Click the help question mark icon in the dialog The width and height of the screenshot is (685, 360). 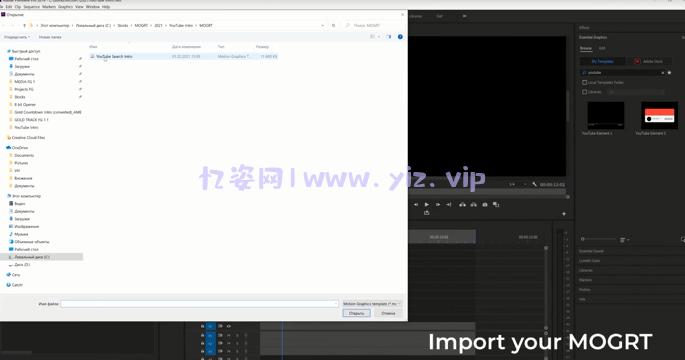400,37
